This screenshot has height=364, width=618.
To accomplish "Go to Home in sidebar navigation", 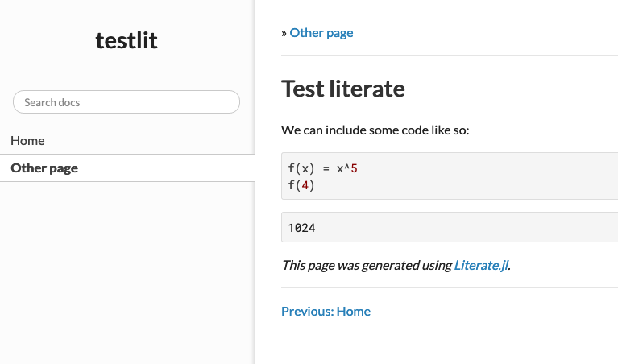I will (x=27, y=140).
